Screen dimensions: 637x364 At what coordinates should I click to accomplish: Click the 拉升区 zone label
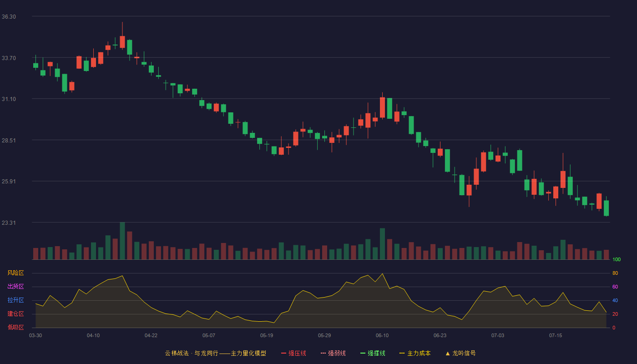pyautogui.click(x=15, y=300)
